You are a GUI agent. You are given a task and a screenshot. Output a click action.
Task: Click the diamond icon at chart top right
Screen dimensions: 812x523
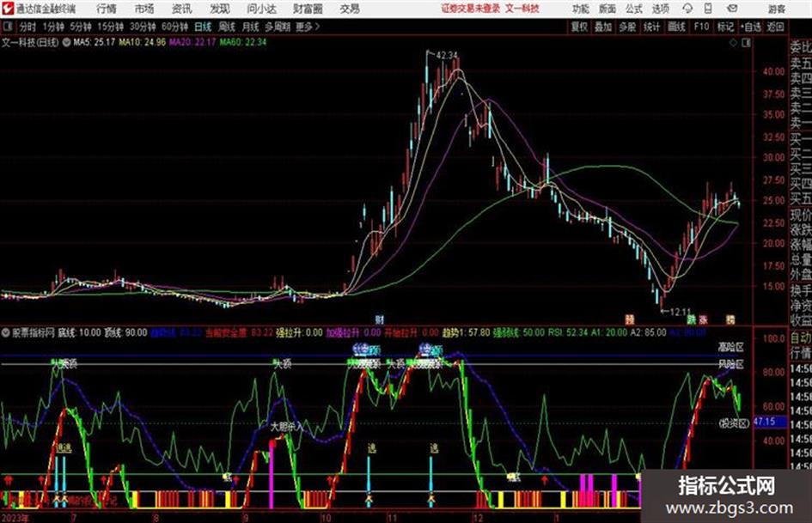tap(733, 43)
